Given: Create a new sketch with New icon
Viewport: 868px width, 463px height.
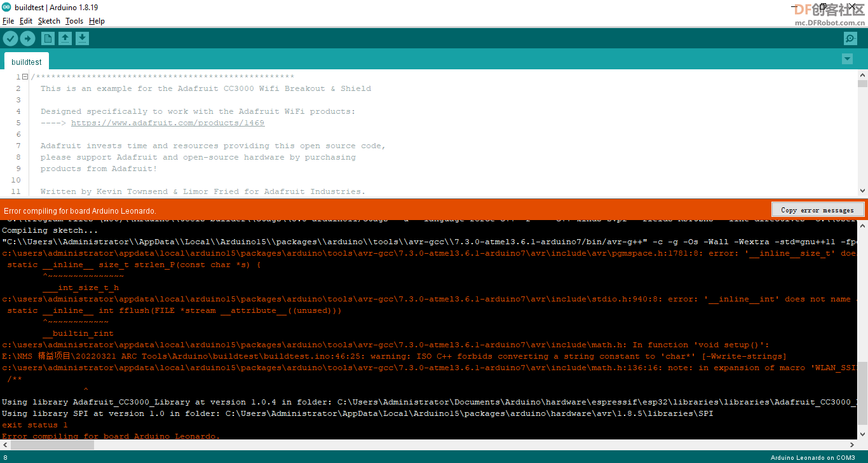Looking at the screenshot, I should click(48, 39).
